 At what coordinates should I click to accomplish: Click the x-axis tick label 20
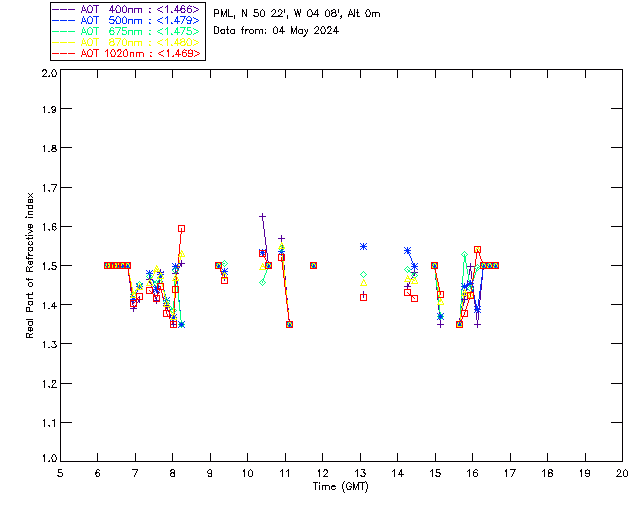point(622,473)
